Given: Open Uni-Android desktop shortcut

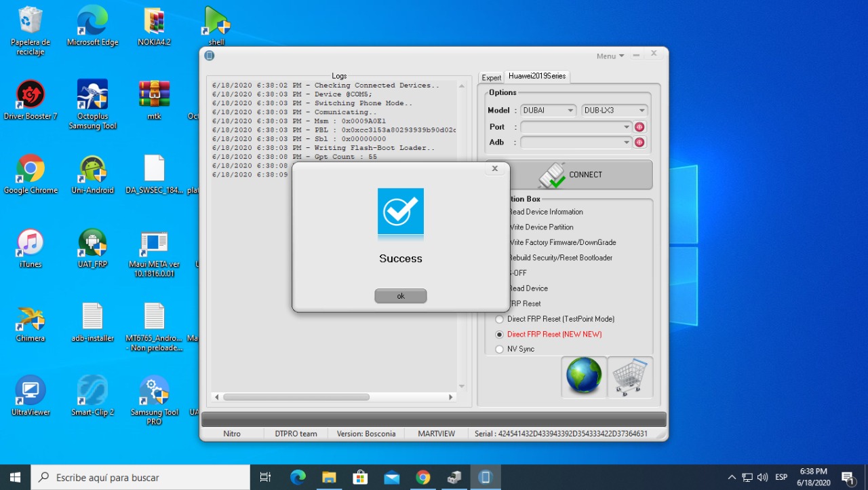Looking at the screenshot, I should (x=92, y=174).
